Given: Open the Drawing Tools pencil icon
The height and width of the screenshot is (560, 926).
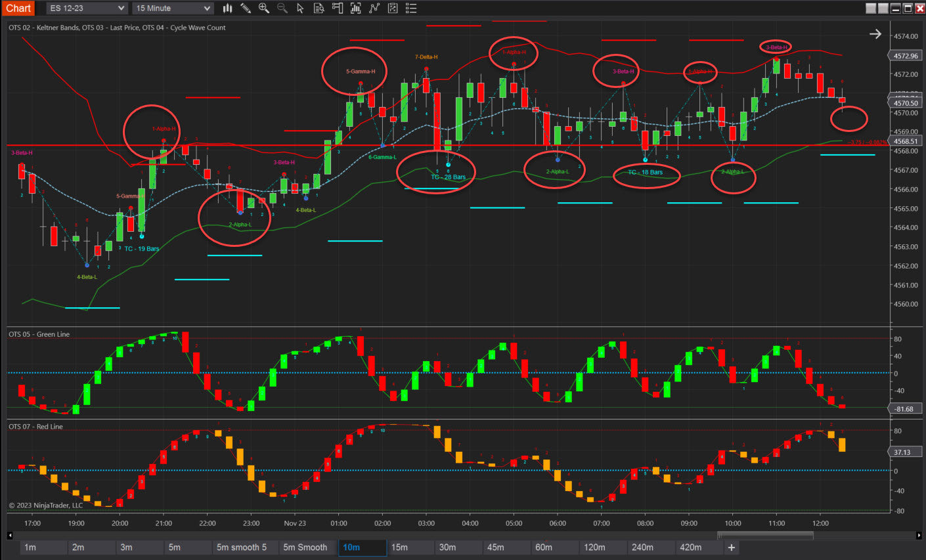Looking at the screenshot, I should 246,8.
